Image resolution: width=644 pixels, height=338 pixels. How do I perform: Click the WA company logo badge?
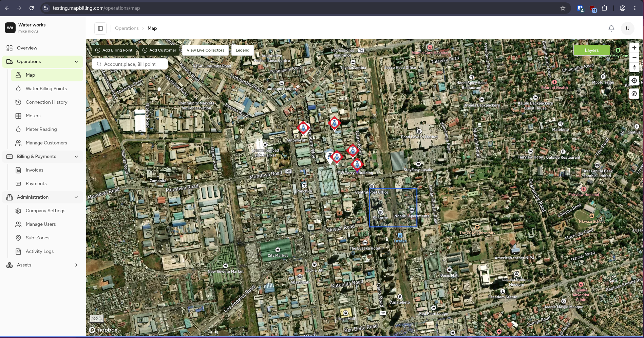(10, 28)
